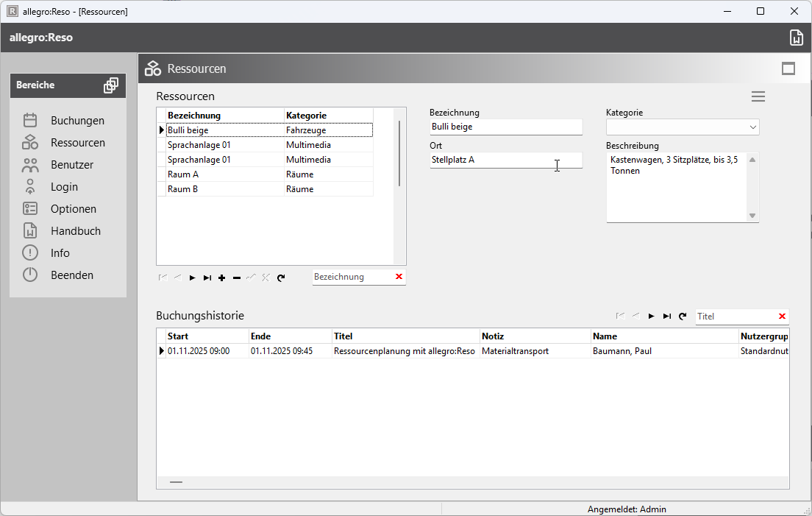Click the Benutzer users icon
The height and width of the screenshot is (516, 812).
pyautogui.click(x=30, y=165)
